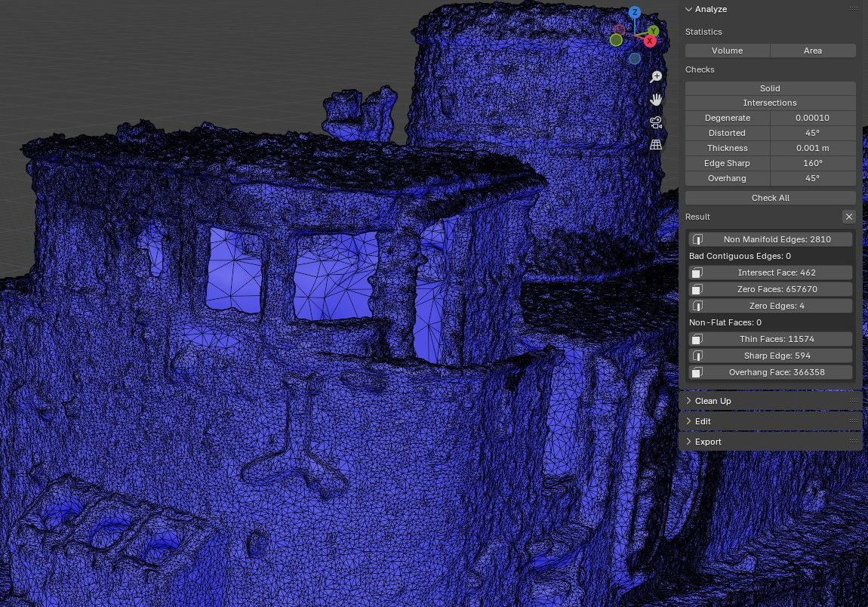This screenshot has height=607, width=868.
Task: Click the Thickness 0.001 m value field
Action: 813,148
